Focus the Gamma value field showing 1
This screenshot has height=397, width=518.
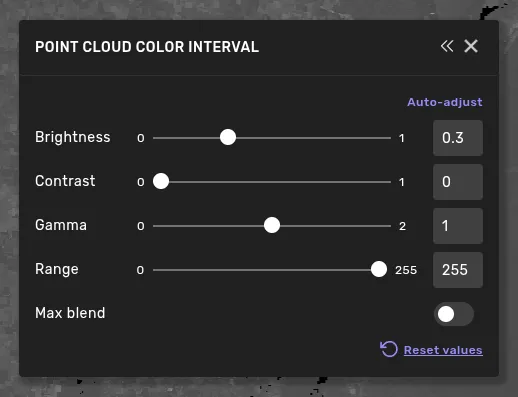[458, 226]
